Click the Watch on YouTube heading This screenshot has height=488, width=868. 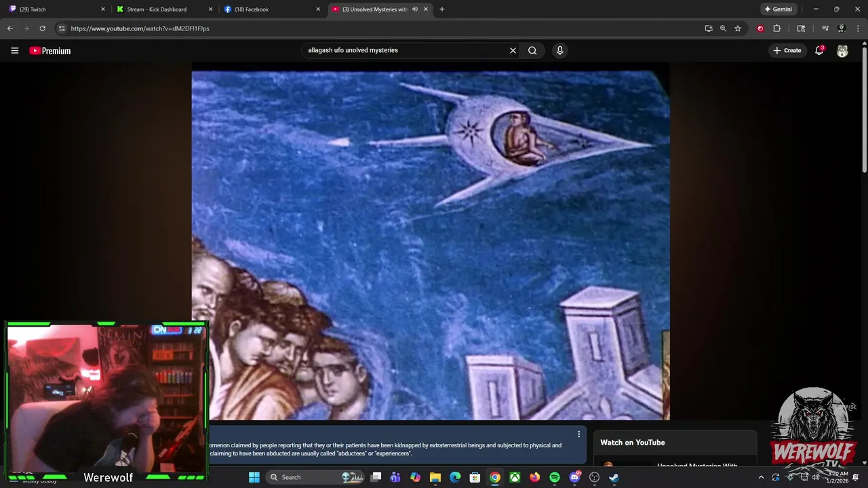[633, 443]
